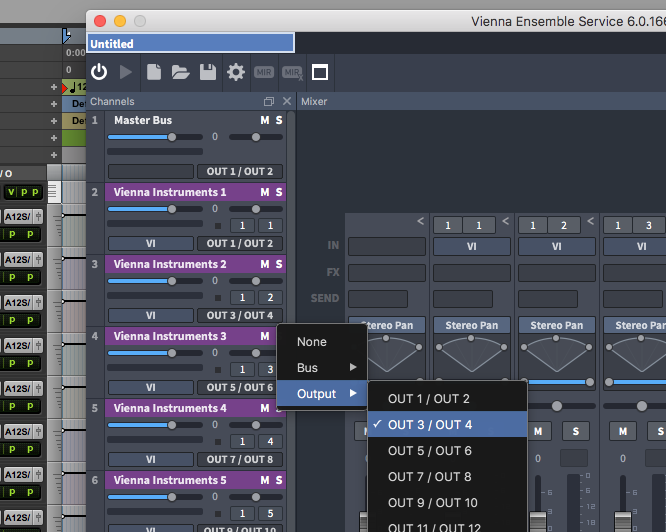Click the VI plugin slot of Vienna Instruments 1
The width and height of the screenshot is (666, 532).
151,244
